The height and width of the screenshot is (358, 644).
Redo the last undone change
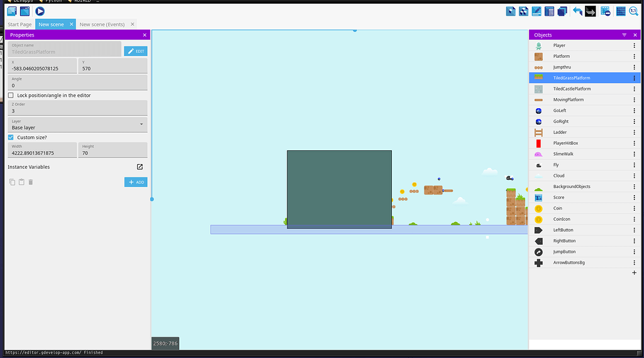coord(590,11)
